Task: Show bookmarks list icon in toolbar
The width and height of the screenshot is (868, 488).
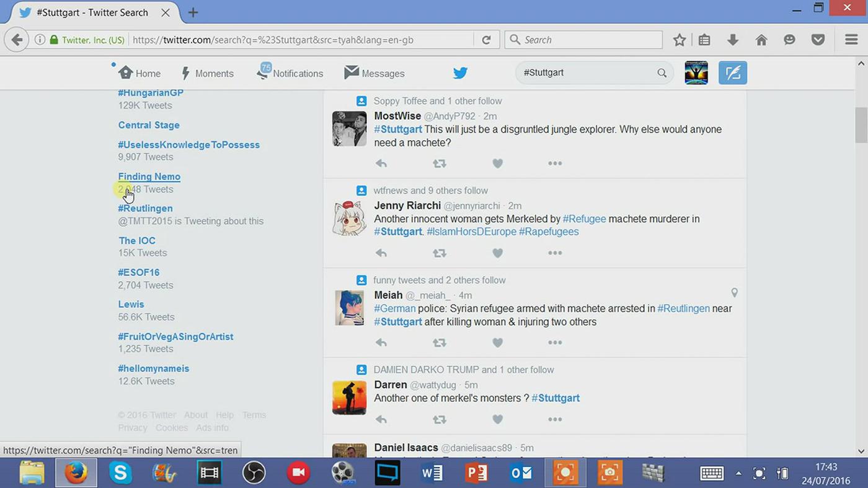Action: 704,40
